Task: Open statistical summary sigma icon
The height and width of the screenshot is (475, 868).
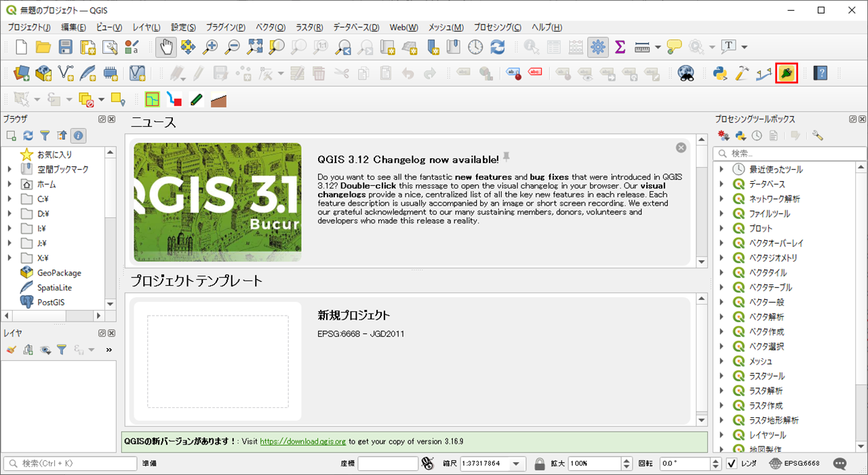Action: click(620, 47)
